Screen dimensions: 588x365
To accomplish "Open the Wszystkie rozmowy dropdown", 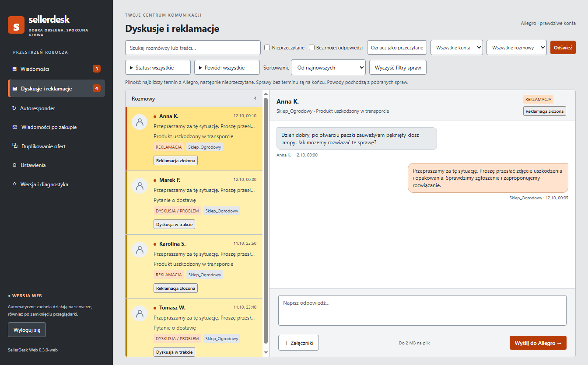I will pyautogui.click(x=517, y=48).
